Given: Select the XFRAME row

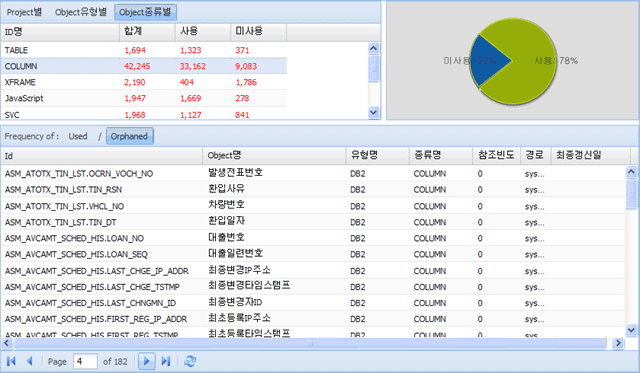Looking at the screenshot, I should pos(144,82).
